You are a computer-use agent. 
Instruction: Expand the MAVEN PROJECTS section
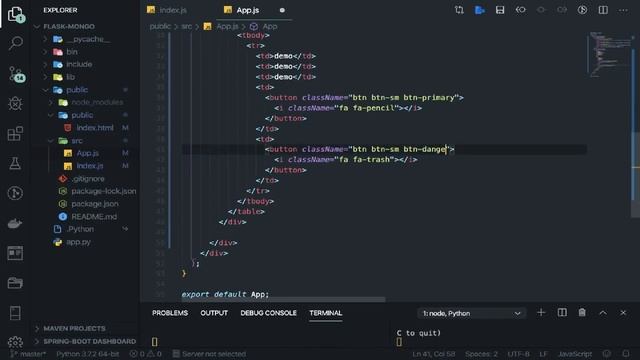click(74, 329)
